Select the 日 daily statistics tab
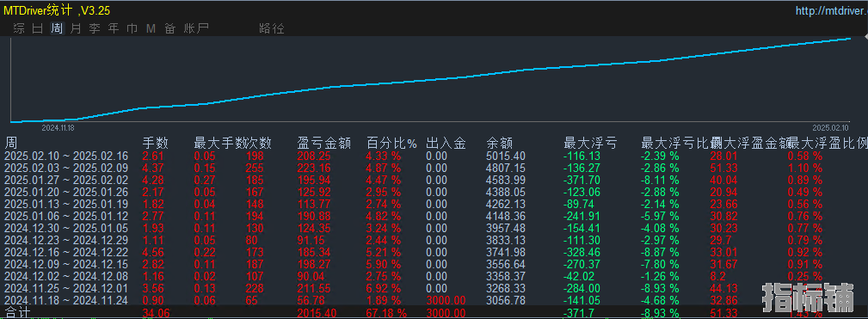 click(x=38, y=28)
